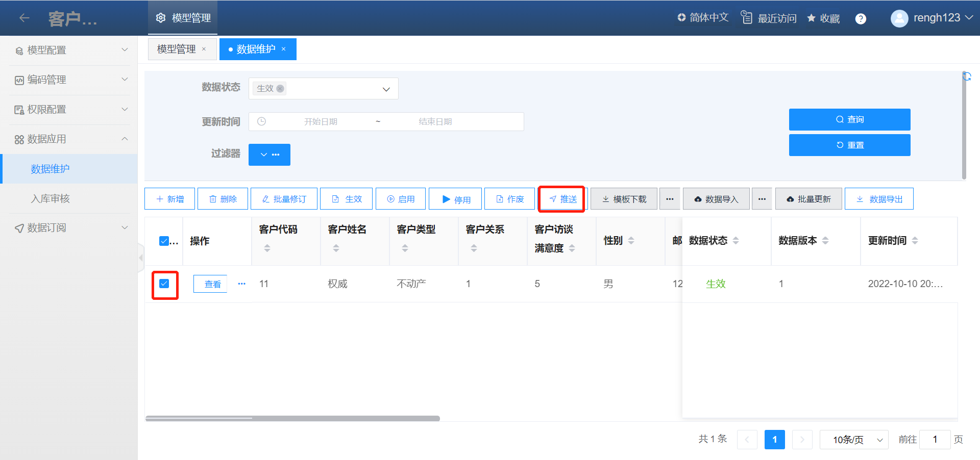980x460 pixels.
Task: Uncheck the row checkbox for customer 11
Action: [164, 284]
